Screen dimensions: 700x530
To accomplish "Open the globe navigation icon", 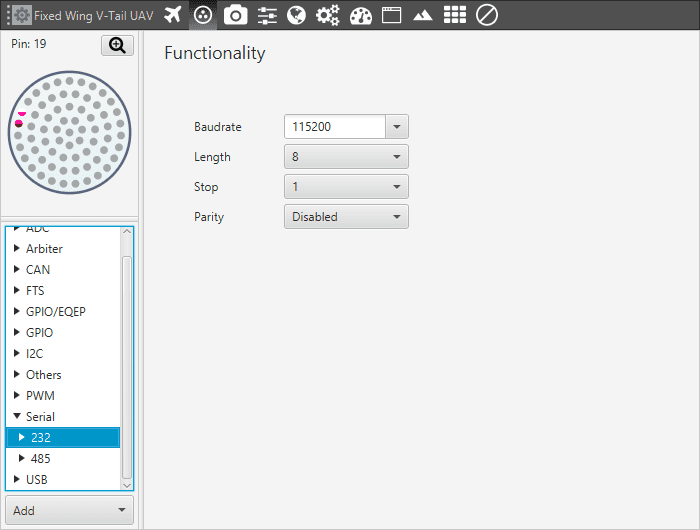I will (x=296, y=15).
